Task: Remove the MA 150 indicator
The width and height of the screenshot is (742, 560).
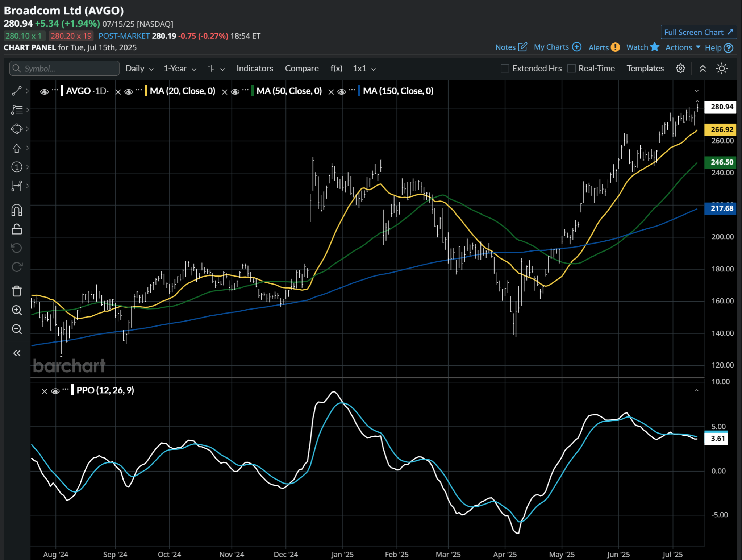Action: tap(331, 92)
